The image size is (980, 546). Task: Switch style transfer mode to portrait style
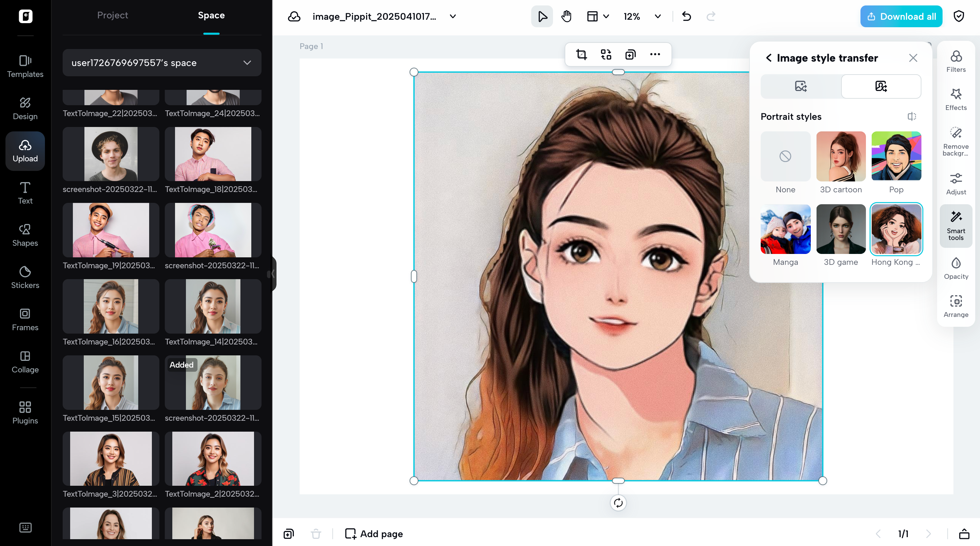point(882,86)
